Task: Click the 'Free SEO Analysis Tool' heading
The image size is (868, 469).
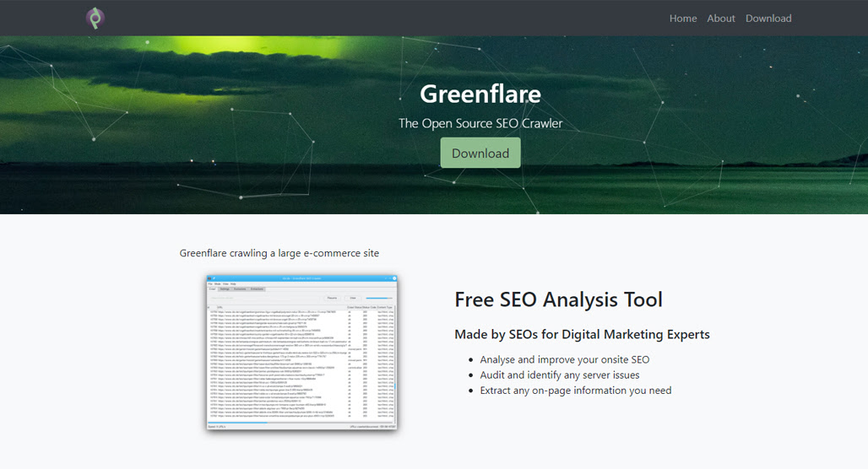Action: click(559, 299)
